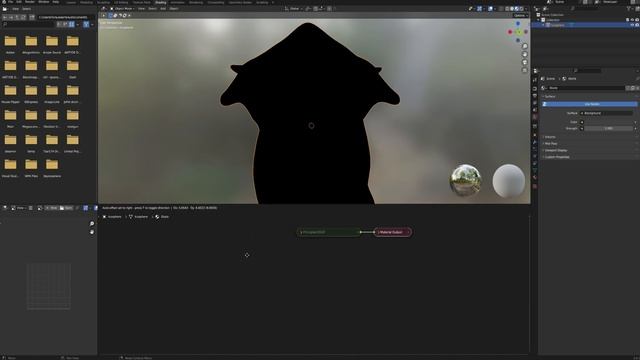Open the outliner filter dropdown
The image size is (640, 360).
[x=629, y=8]
